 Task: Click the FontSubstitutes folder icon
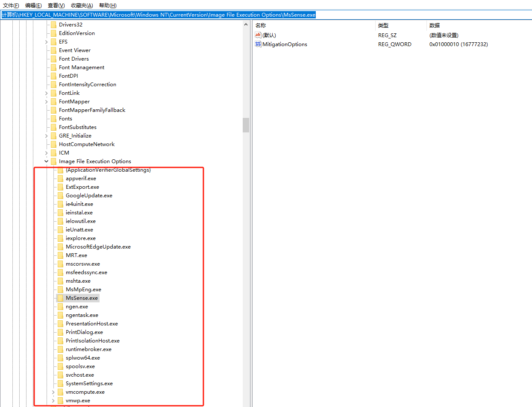click(x=53, y=127)
